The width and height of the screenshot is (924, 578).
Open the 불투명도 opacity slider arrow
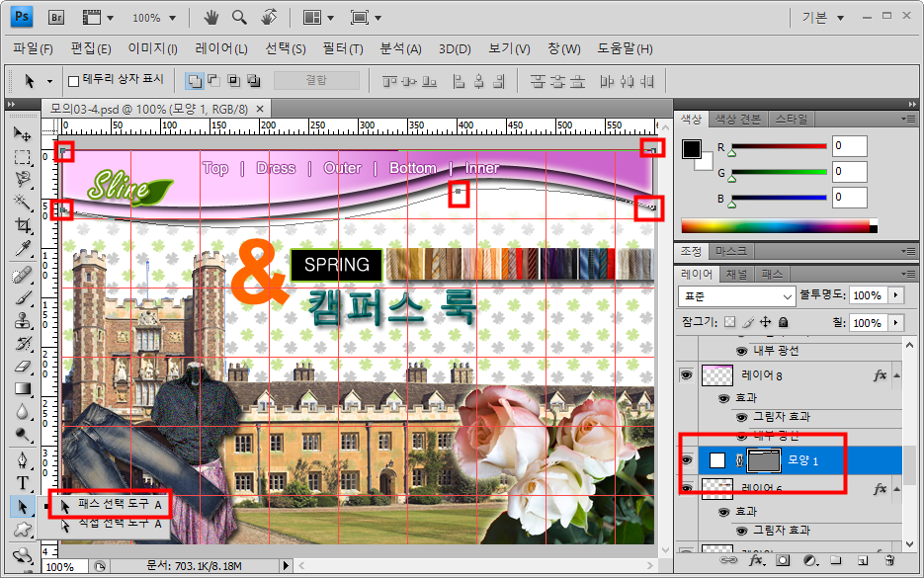click(x=896, y=295)
